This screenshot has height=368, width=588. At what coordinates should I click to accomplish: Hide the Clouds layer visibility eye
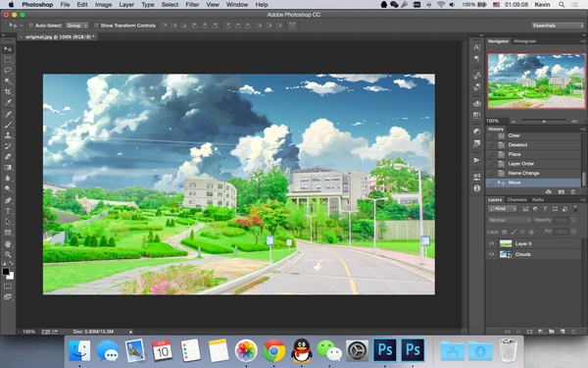pos(491,254)
